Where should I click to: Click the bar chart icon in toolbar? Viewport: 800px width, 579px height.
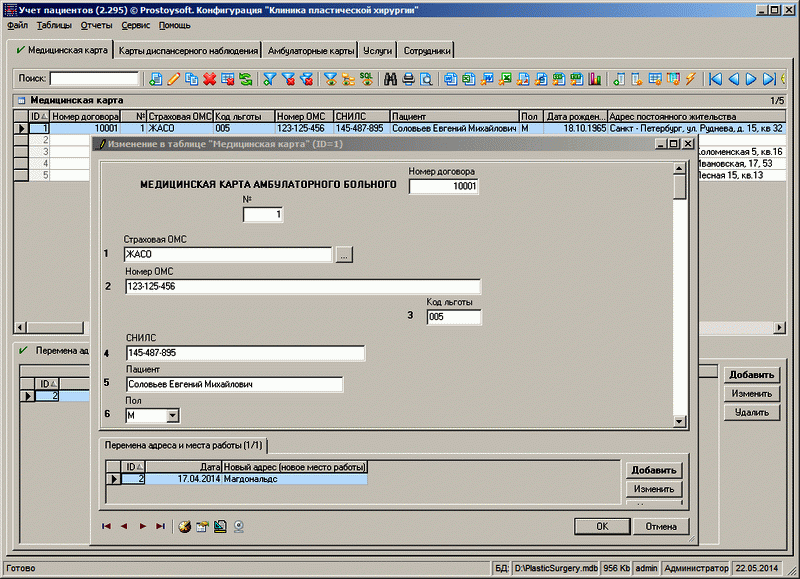(595, 79)
